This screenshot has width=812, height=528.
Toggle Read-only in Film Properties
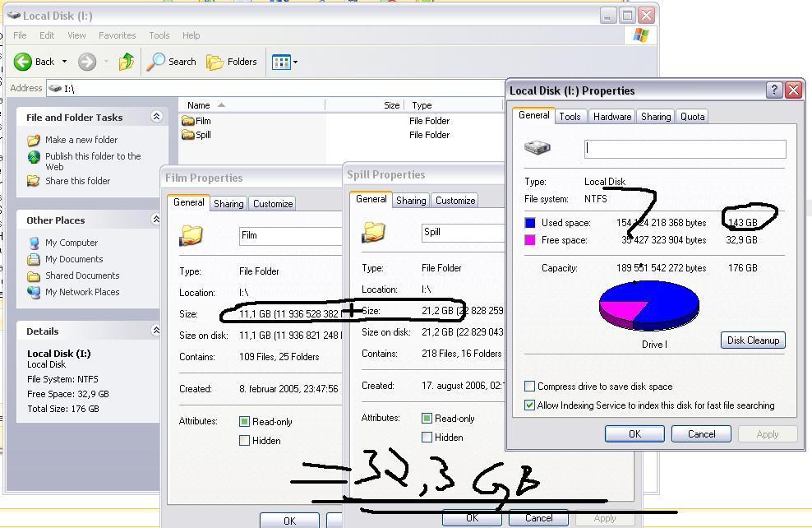point(244,421)
